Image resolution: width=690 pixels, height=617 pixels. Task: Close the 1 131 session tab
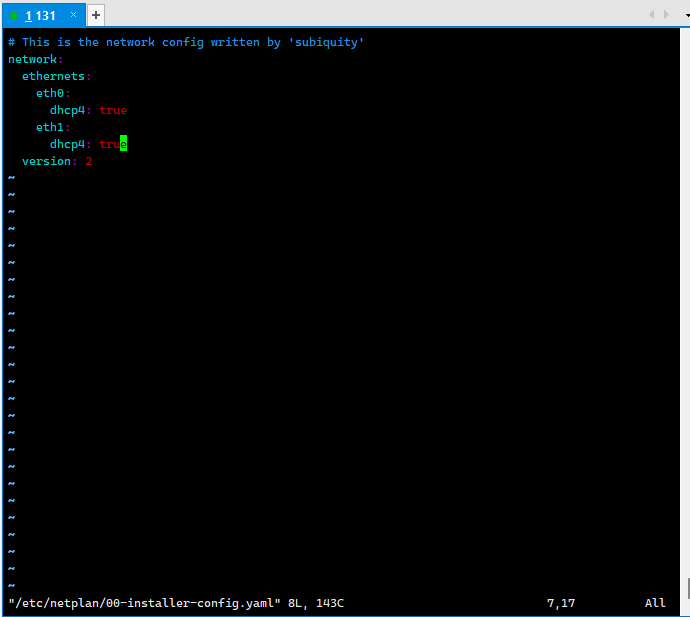[x=73, y=15]
